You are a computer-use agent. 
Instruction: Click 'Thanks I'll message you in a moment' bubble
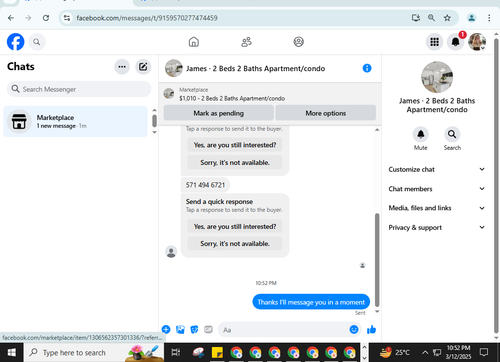[311, 302]
